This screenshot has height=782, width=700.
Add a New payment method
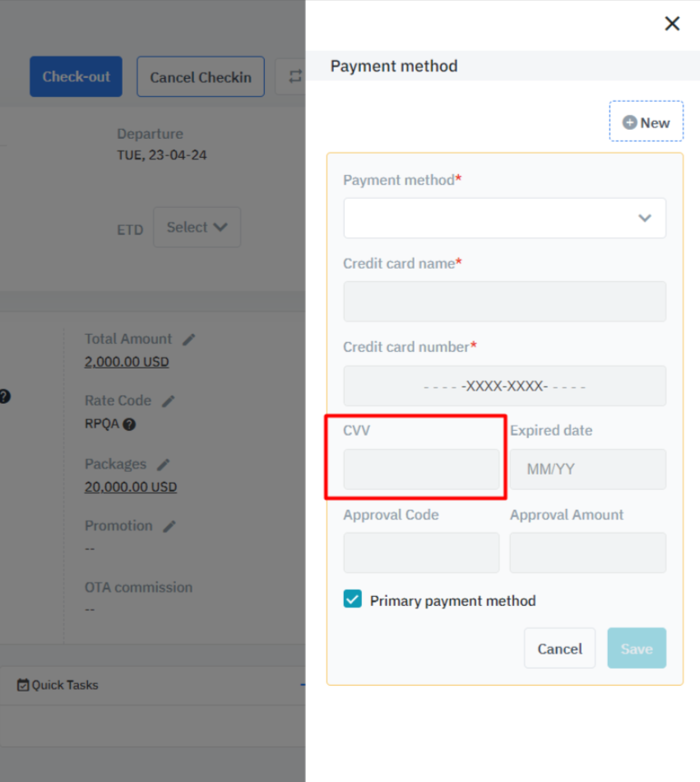coord(646,122)
